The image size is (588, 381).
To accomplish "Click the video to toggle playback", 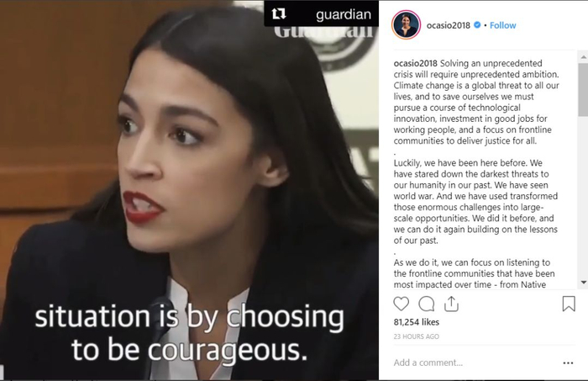I will pos(189,190).
